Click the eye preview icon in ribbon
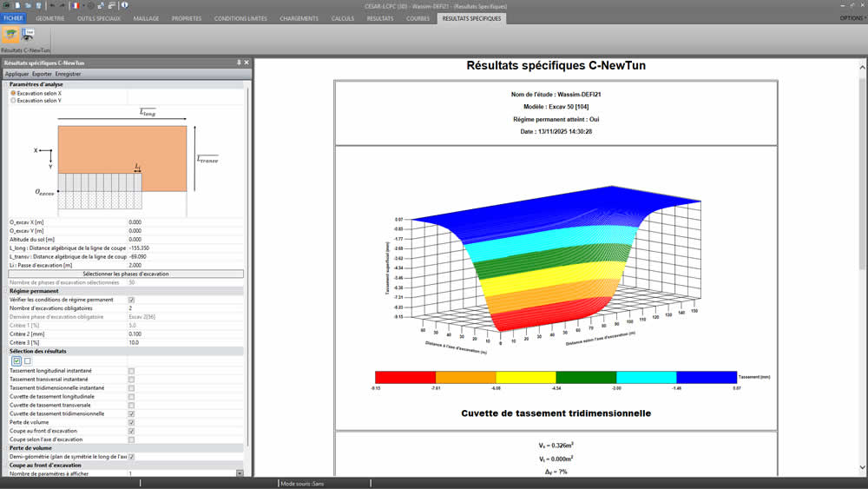The width and height of the screenshot is (868, 489). point(29,34)
